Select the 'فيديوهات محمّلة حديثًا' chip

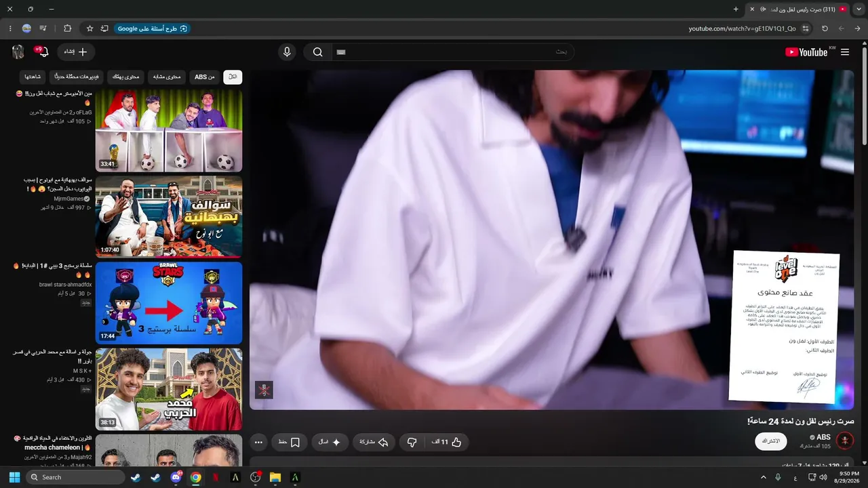[77, 77]
